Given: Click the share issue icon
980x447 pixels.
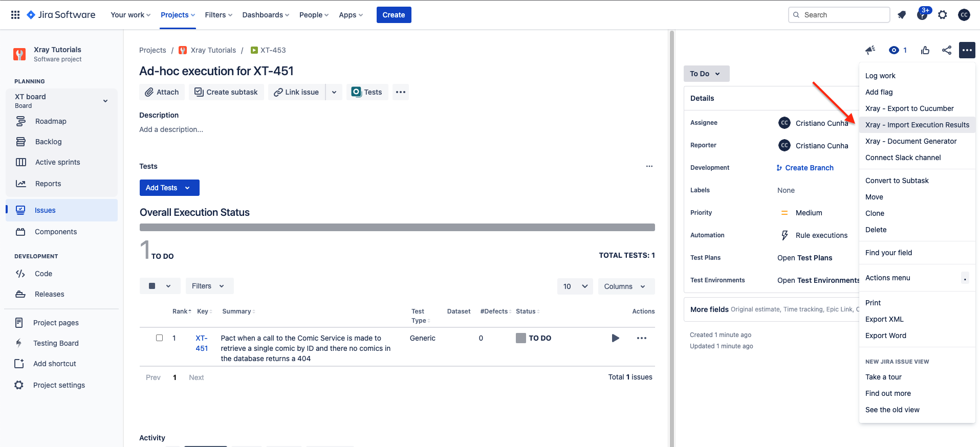Looking at the screenshot, I should (947, 50).
